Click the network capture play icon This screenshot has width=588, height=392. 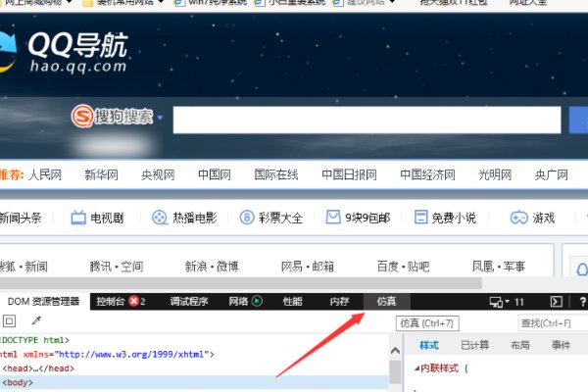tap(257, 301)
